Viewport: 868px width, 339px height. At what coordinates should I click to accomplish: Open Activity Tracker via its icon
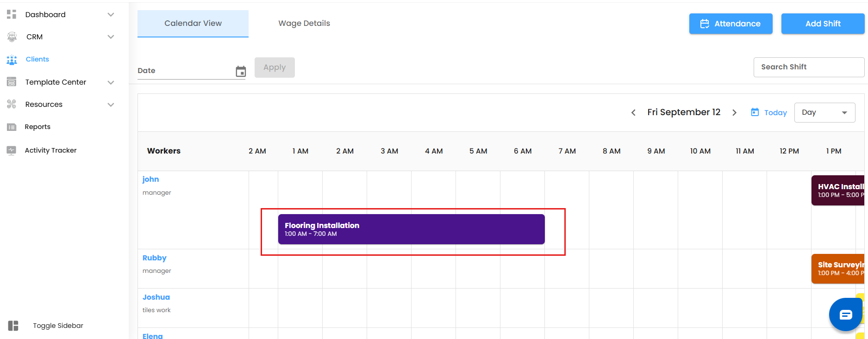tap(12, 150)
